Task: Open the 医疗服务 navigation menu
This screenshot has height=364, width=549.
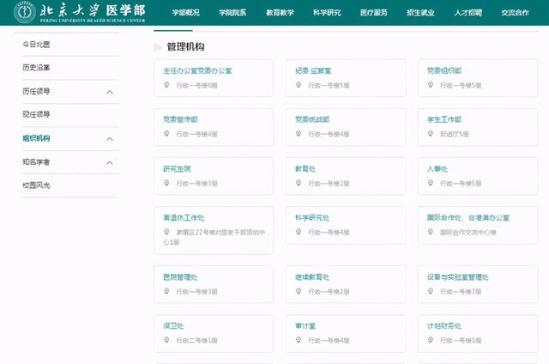Action: [x=374, y=13]
